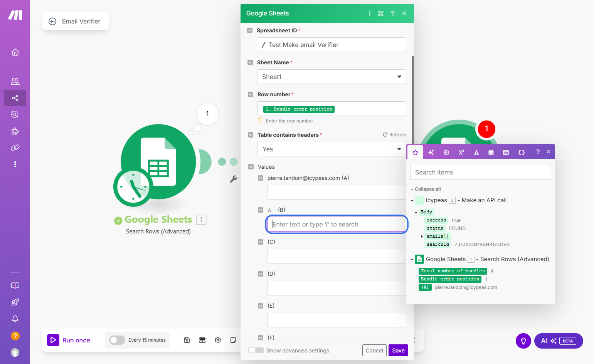Open the help question mark in variables panel
Viewport: 594px width, 364px height.
tap(538, 152)
